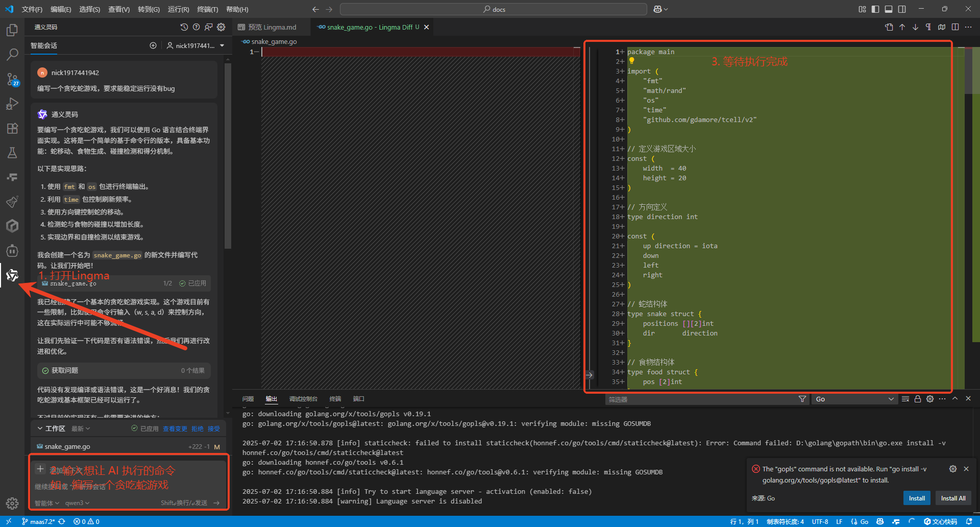Open notification gear for gopls message

click(x=953, y=469)
